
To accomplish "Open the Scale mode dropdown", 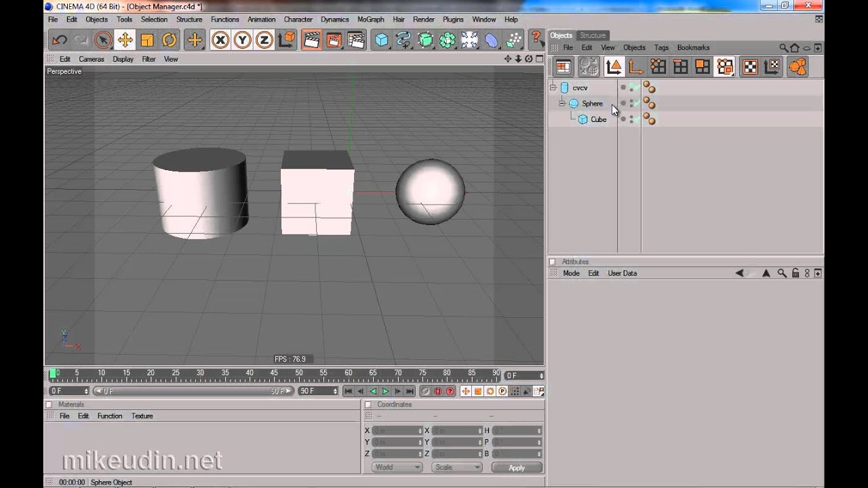I will 457,468.
